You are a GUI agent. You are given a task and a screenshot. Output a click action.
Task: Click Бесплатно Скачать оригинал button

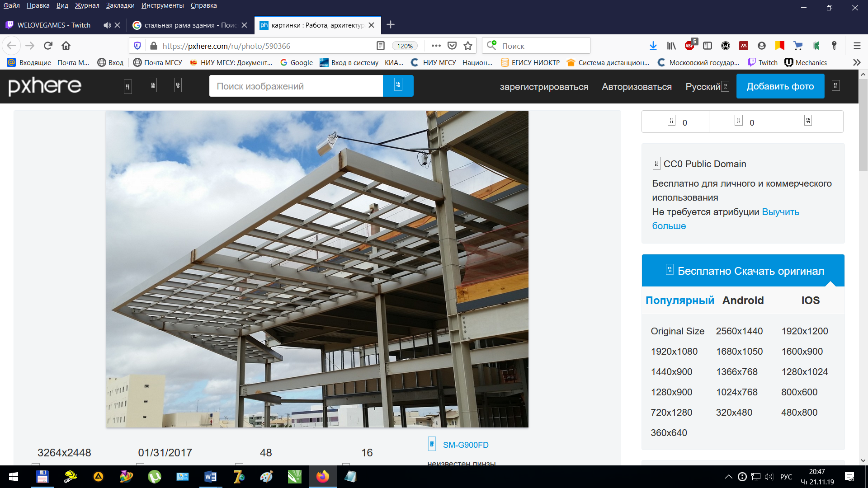click(743, 270)
